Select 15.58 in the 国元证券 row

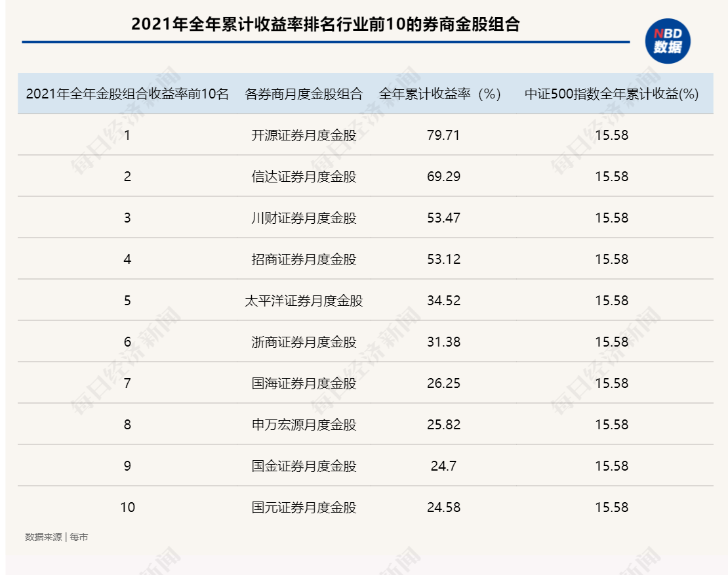pos(611,507)
